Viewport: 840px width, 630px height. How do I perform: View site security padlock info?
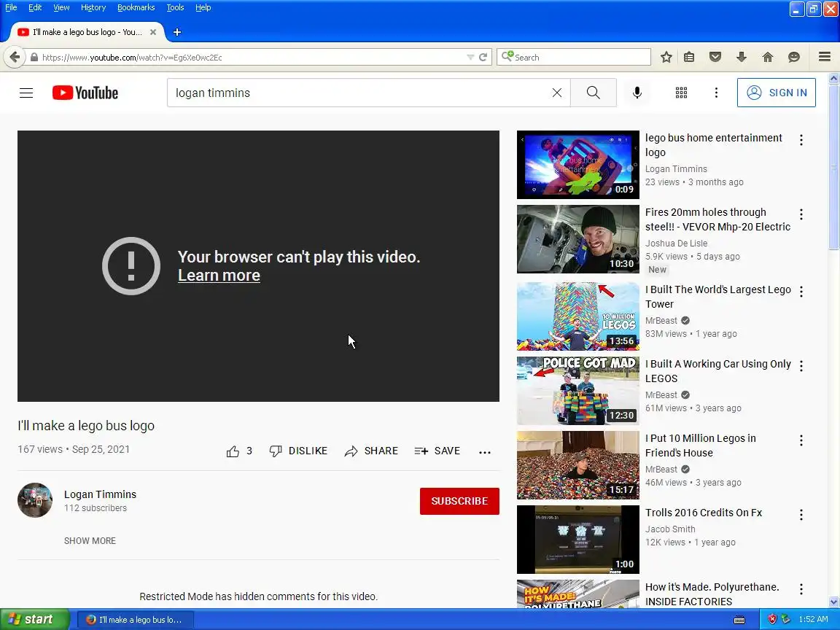click(34, 58)
